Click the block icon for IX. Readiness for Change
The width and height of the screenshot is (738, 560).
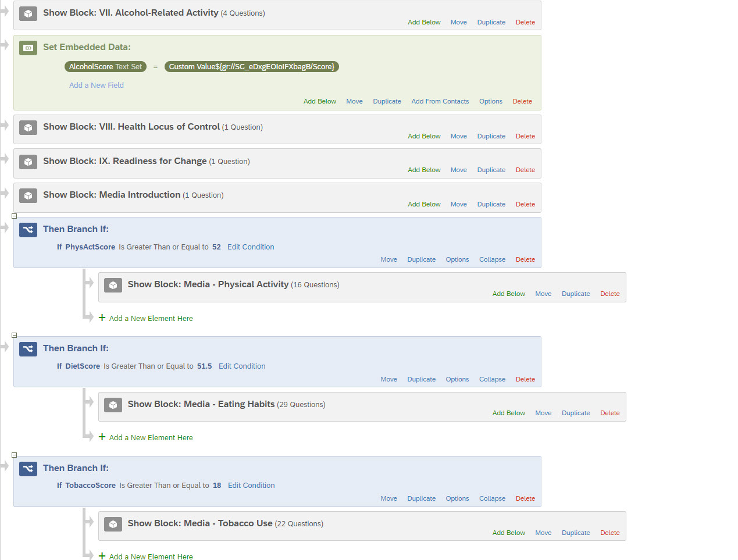(28, 162)
